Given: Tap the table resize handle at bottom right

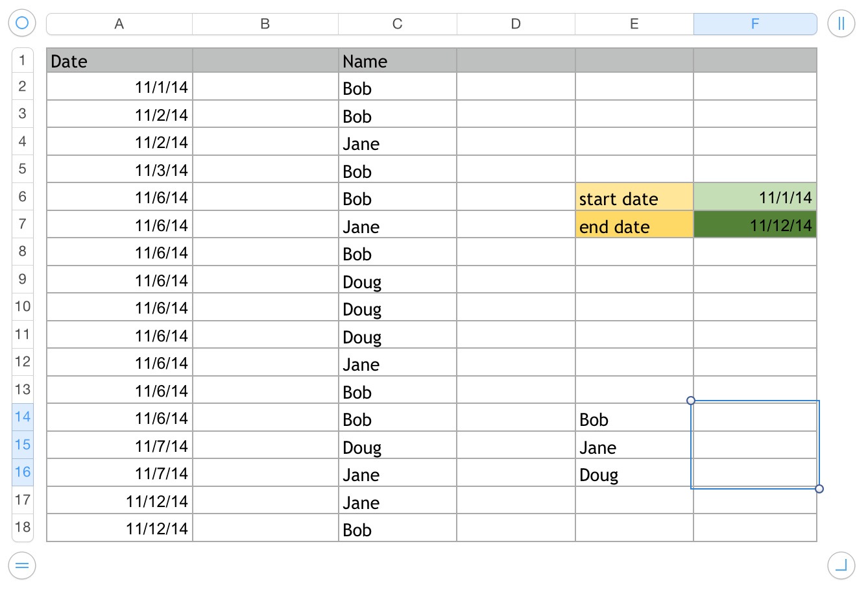Looking at the screenshot, I should 841,565.
